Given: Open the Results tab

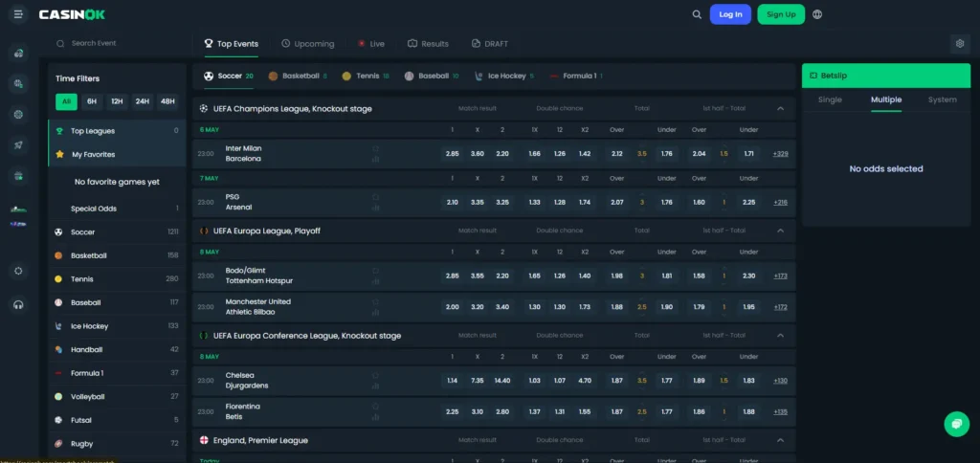Looking at the screenshot, I should click(428, 44).
